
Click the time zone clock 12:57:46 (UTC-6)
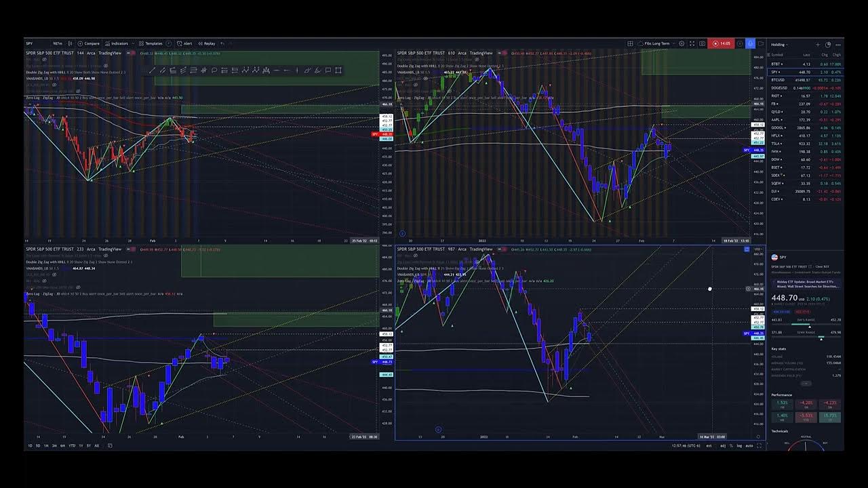[686, 445]
